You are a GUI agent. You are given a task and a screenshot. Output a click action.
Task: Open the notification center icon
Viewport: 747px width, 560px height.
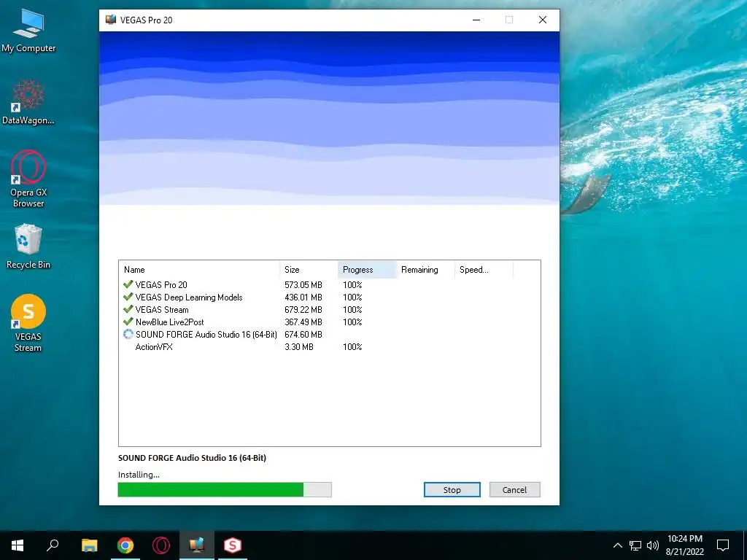pos(723,545)
